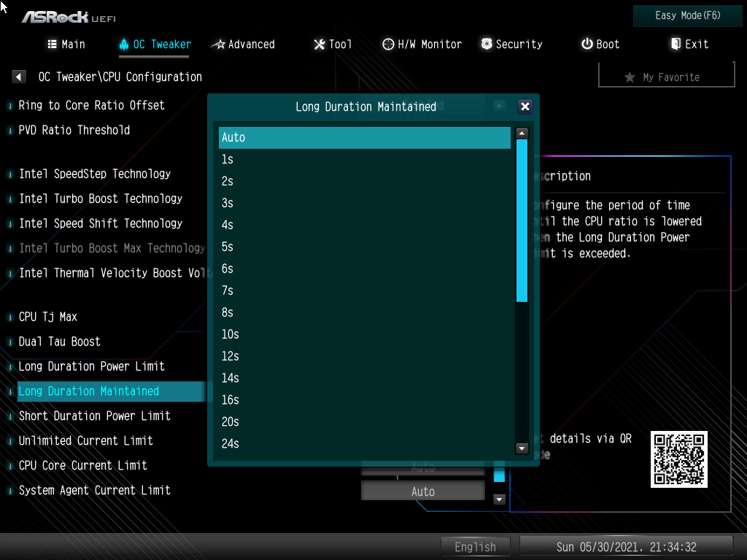Choose 24s from the list
Viewport: 747px width, 560px height.
click(x=365, y=444)
